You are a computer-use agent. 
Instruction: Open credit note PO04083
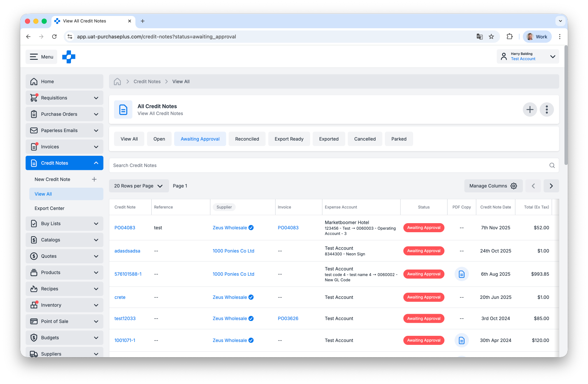click(125, 228)
